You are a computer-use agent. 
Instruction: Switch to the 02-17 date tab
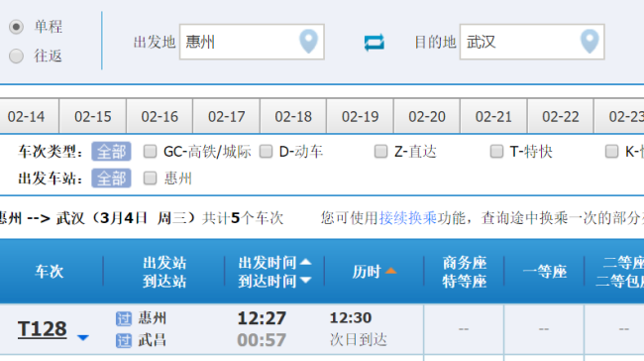point(227,116)
